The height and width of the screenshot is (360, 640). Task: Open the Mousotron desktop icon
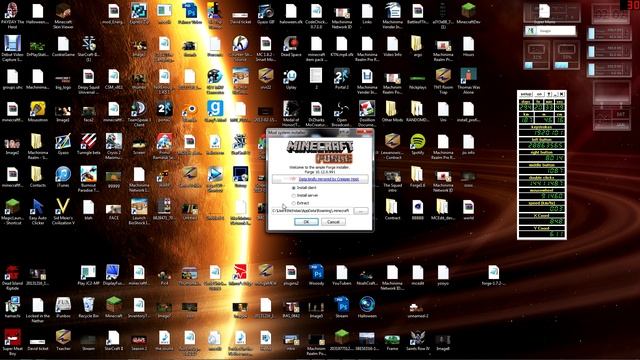(x=38, y=111)
